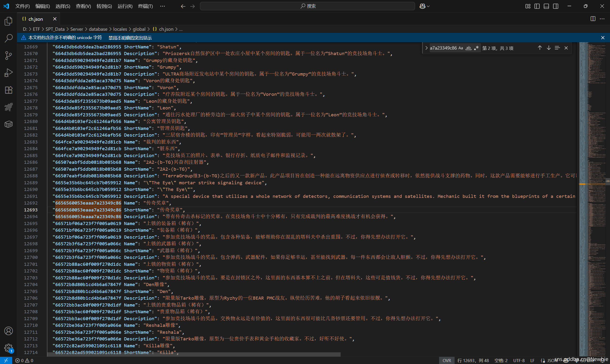Open the 转到(G) menu
This screenshot has height=364, width=610.
point(104,6)
